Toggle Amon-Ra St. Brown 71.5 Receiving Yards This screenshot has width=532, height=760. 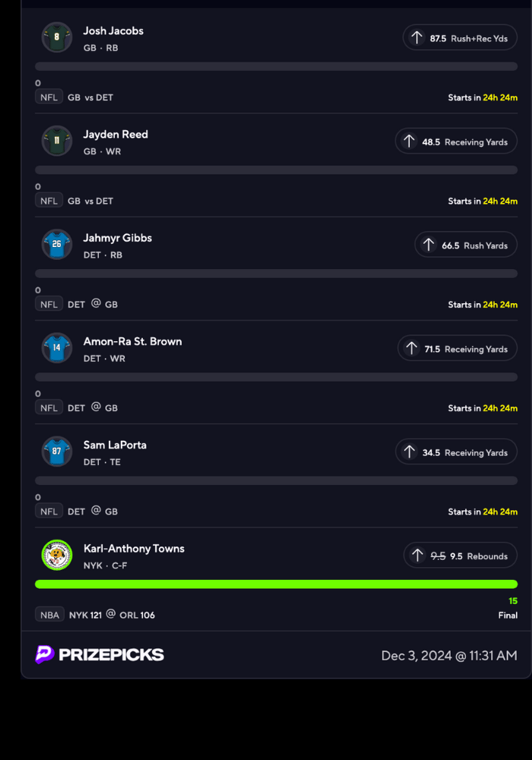458,349
